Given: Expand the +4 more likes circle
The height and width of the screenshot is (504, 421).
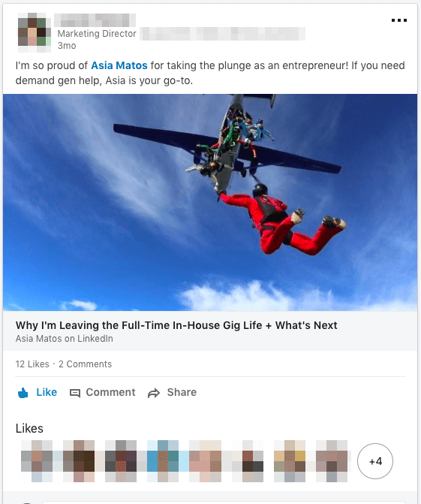Looking at the screenshot, I should pyautogui.click(x=374, y=461).
